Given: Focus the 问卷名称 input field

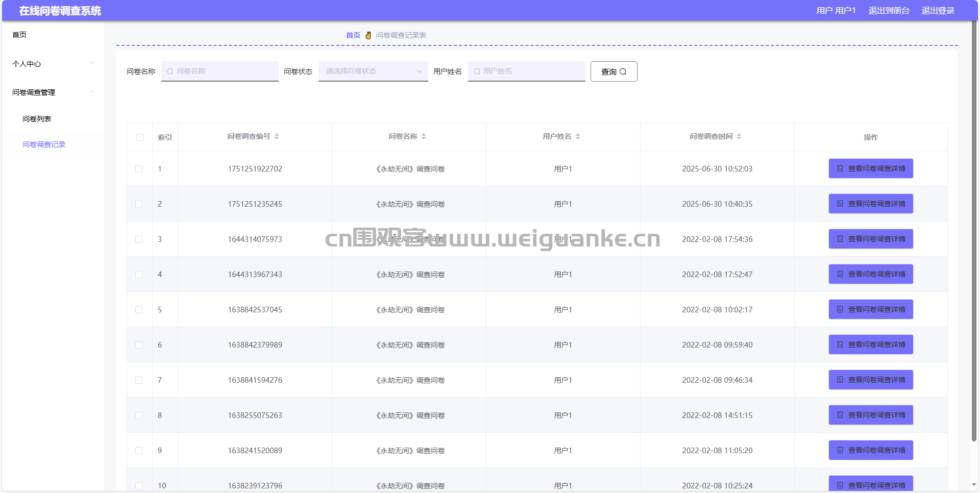Looking at the screenshot, I should tap(220, 71).
